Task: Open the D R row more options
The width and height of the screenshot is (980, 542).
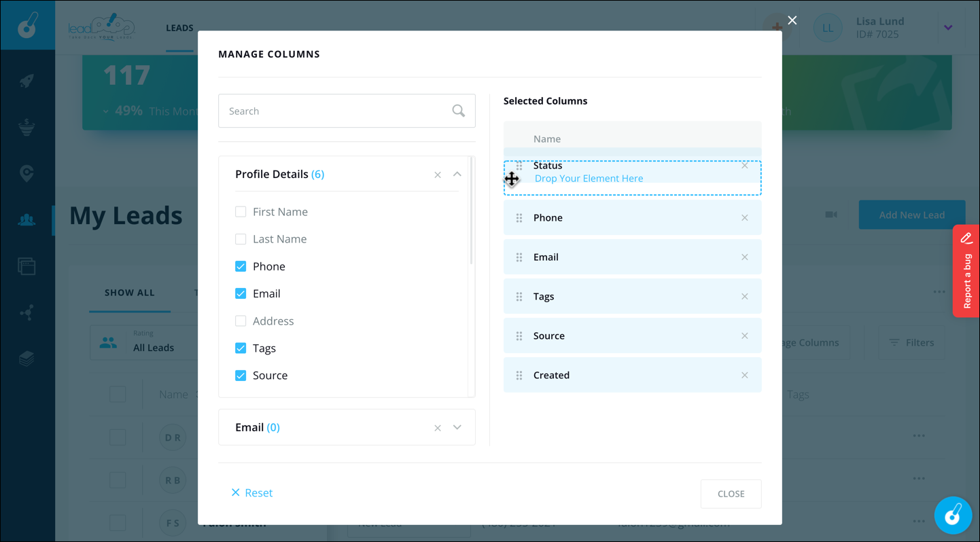Action: coord(920,436)
